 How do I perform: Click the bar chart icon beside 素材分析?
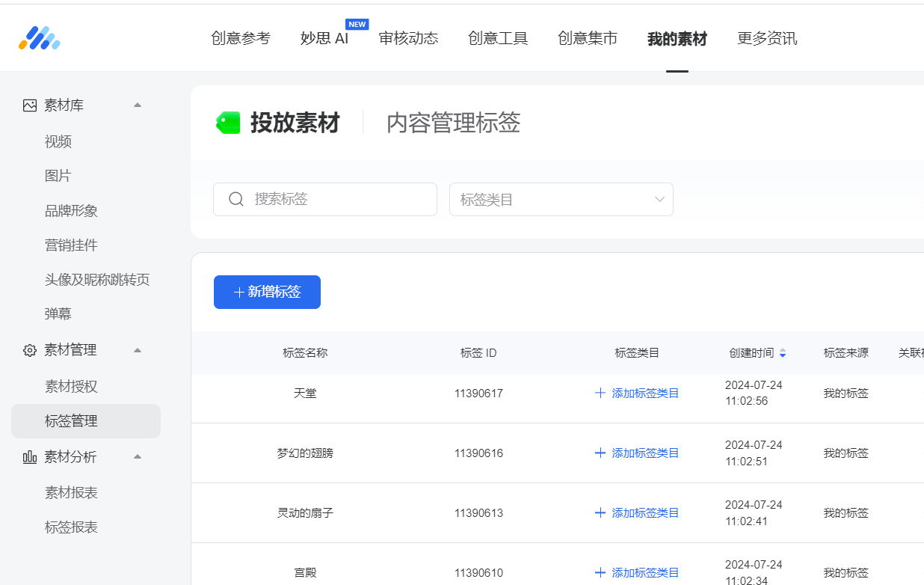tap(30, 457)
